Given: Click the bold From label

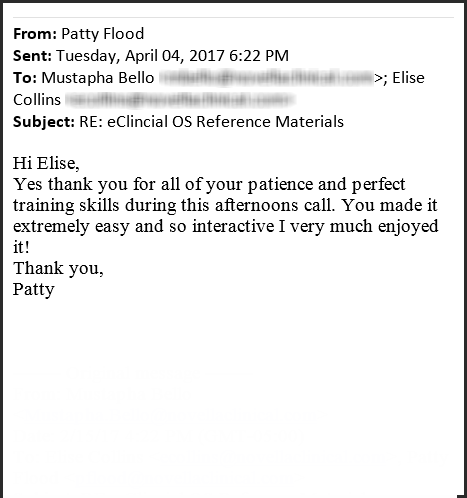Looking at the screenshot, I should pos(35,34).
